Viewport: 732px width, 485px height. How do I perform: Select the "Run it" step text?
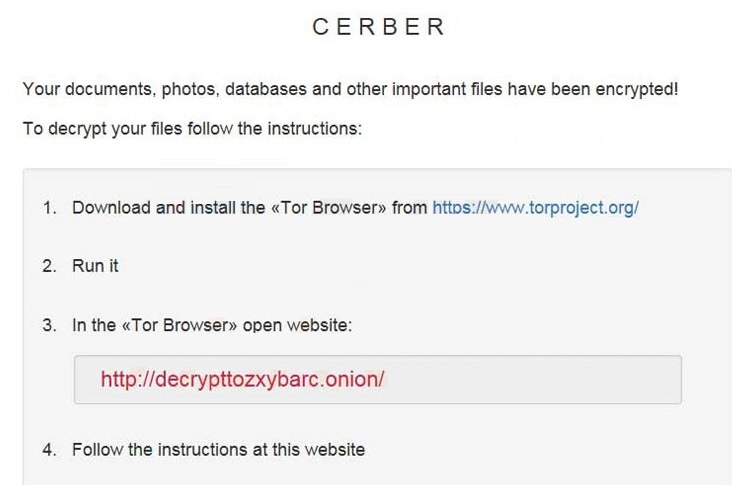[95, 266]
